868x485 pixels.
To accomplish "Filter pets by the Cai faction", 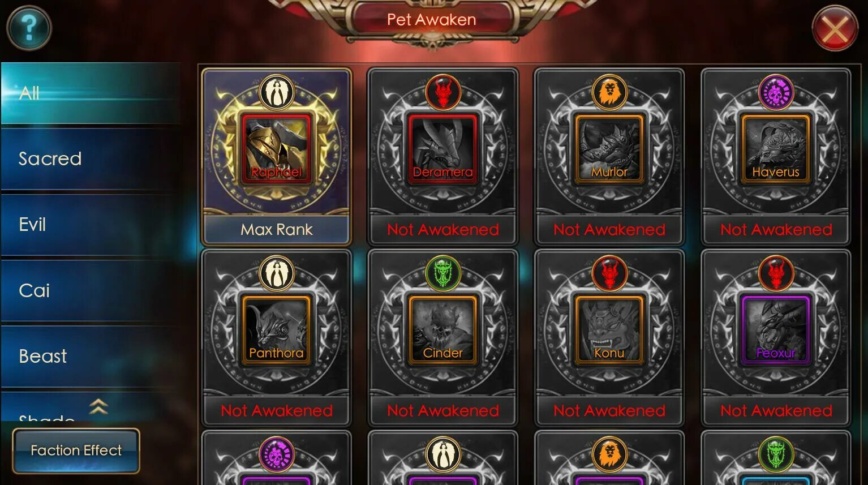I will point(91,291).
